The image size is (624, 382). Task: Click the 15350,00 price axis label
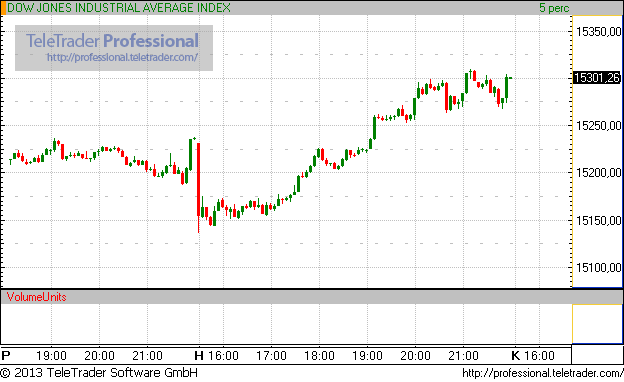point(599,31)
